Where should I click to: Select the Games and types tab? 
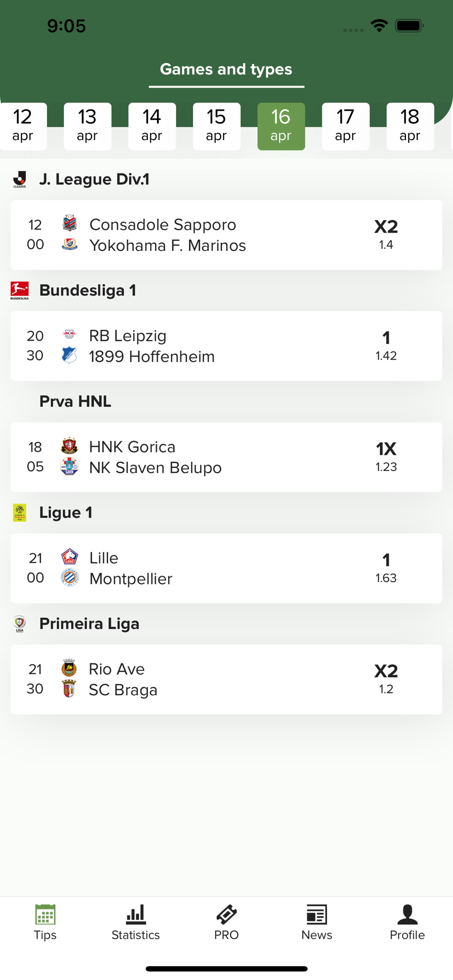coord(226,70)
